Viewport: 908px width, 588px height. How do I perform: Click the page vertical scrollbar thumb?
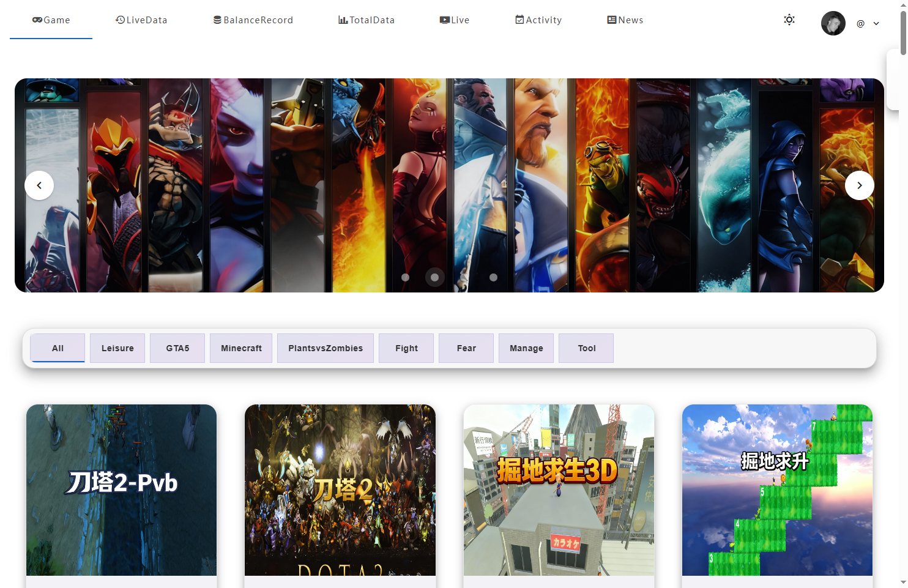[903, 31]
